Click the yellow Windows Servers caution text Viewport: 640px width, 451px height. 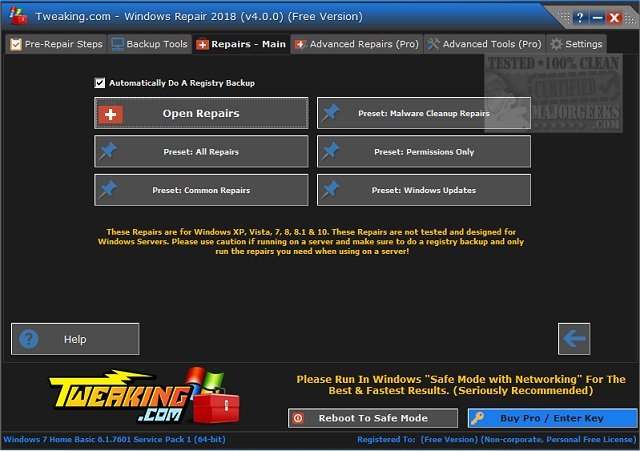point(311,242)
